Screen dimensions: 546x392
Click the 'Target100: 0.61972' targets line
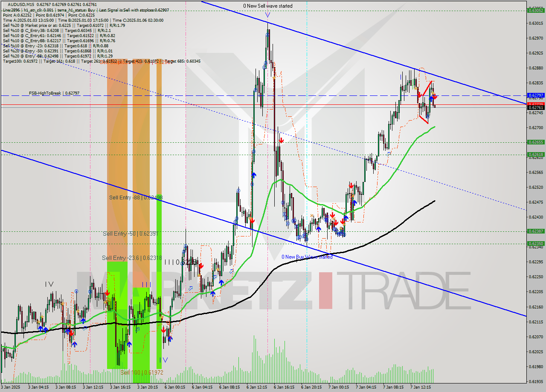(102, 61)
